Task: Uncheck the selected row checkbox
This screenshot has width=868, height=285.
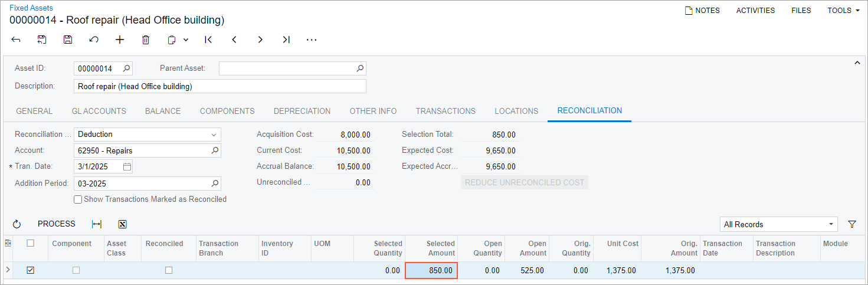Action: pyautogui.click(x=31, y=270)
